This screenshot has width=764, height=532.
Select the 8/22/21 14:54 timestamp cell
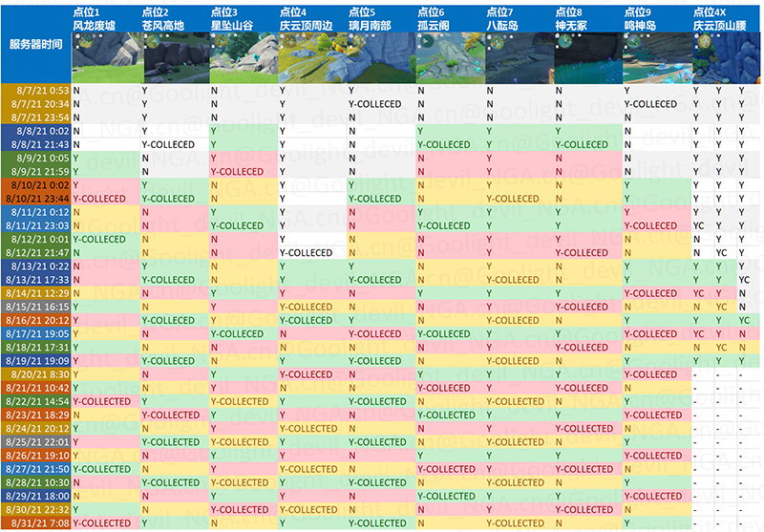[x=36, y=401]
